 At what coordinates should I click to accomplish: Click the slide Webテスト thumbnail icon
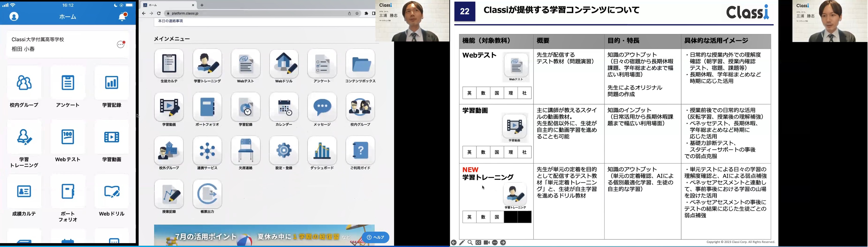coord(516,67)
